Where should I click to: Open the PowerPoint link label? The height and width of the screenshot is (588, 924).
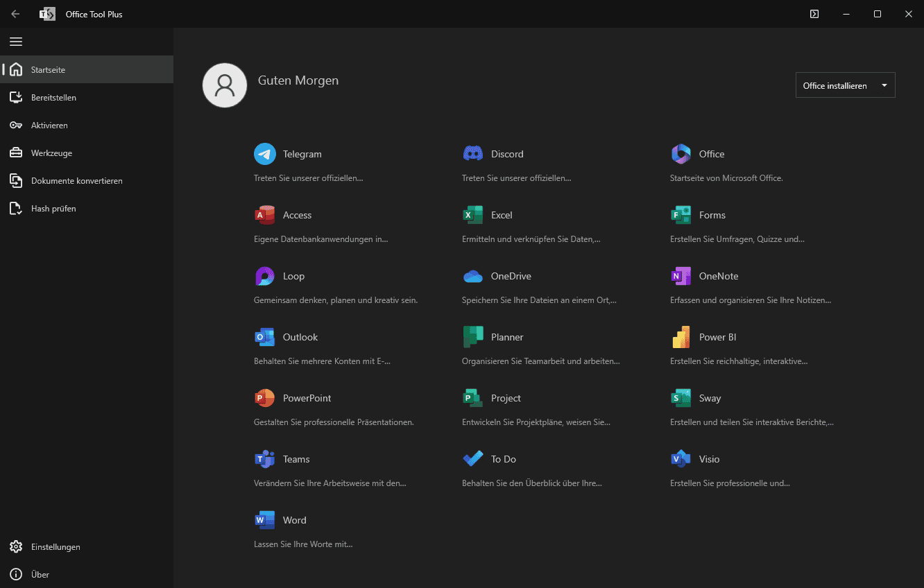click(x=307, y=398)
